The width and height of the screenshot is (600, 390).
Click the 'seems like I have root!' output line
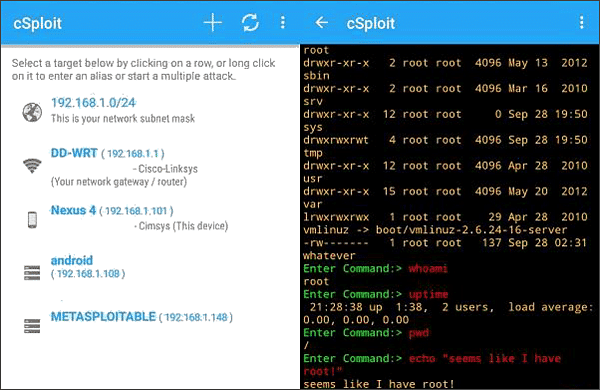(379, 384)
